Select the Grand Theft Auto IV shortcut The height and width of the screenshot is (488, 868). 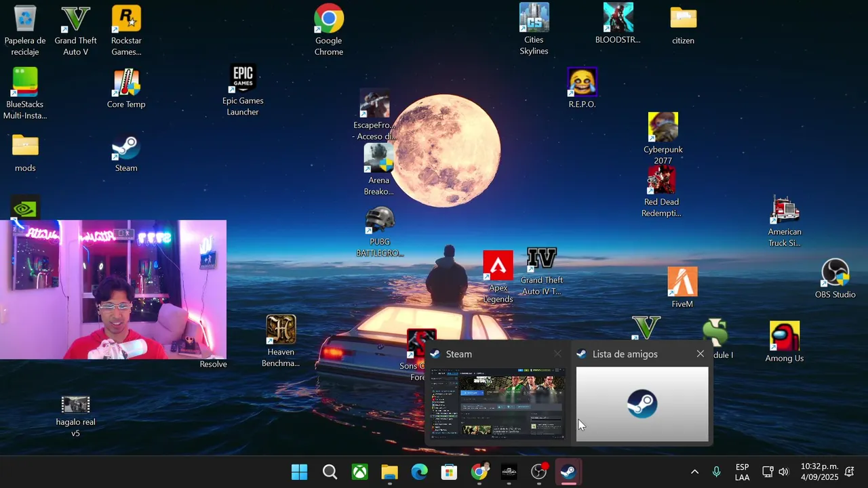pos(541,271)
